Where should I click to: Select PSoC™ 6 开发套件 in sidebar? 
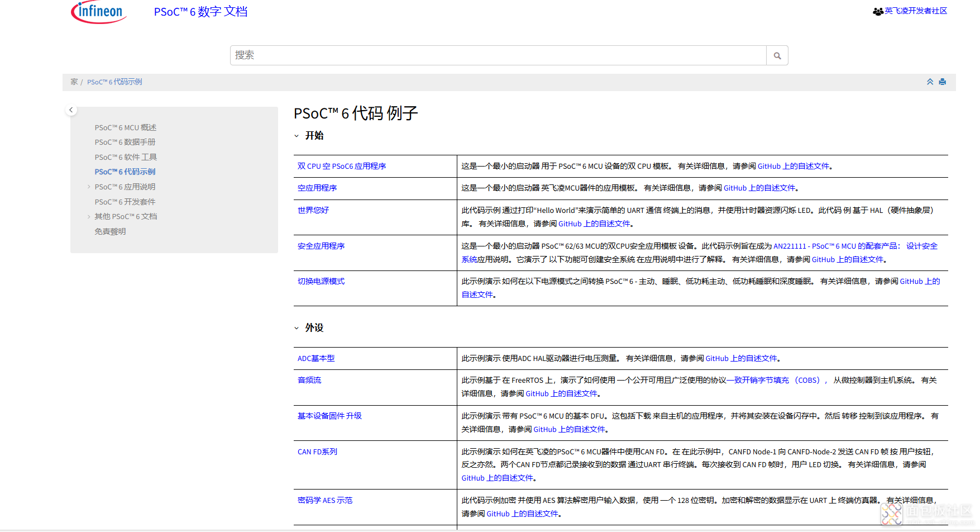[x=125, y=202]
